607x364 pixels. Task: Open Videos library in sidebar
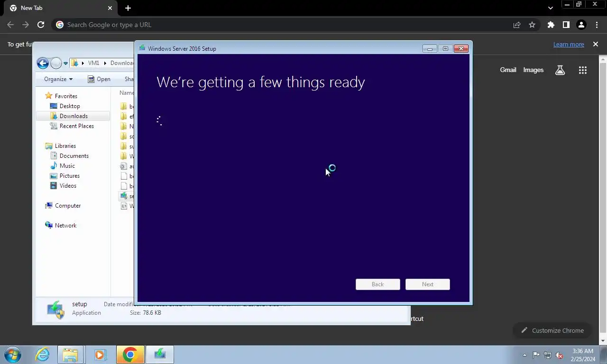pos(68,186)
